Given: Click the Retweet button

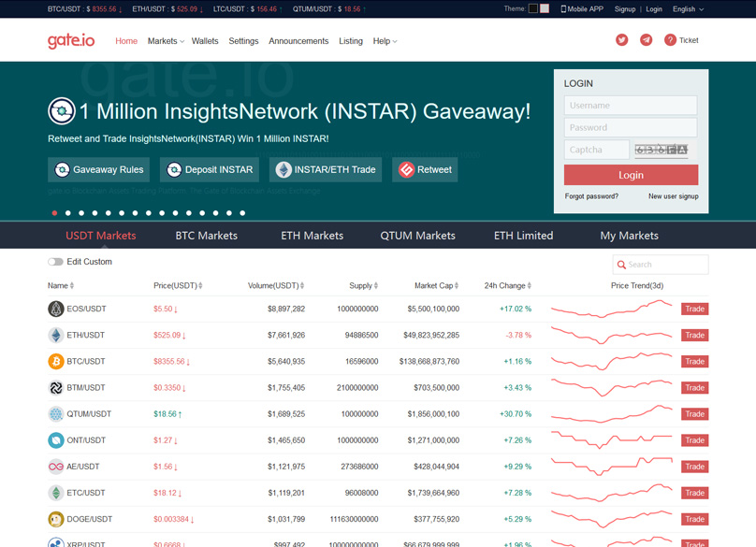Looking at the screenshot, I should click(425, 169).
